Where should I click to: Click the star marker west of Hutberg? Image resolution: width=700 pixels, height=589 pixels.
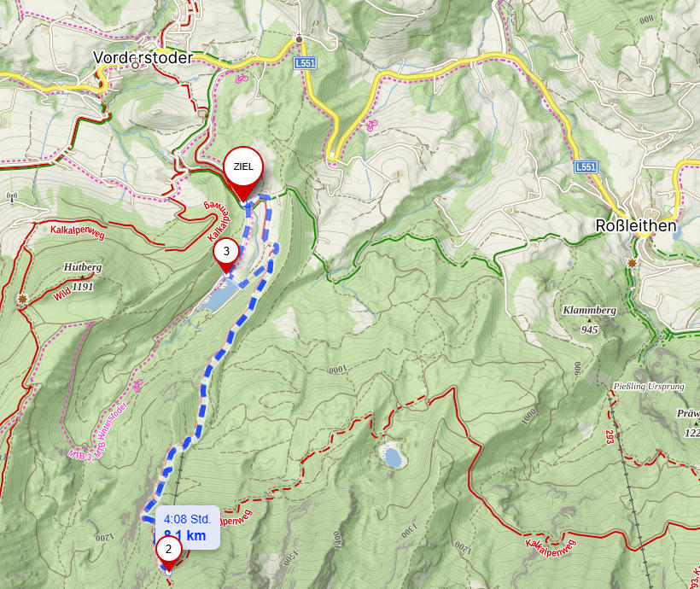coord(22,299)
